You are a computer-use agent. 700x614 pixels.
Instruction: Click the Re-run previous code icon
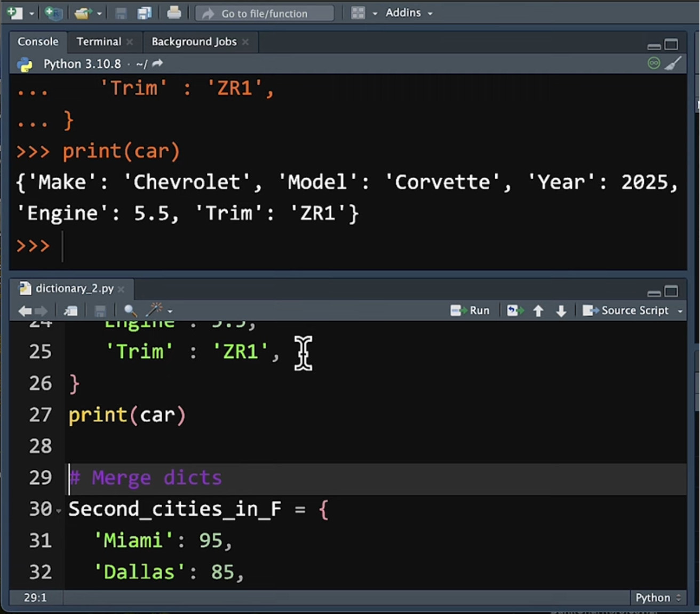515,310
